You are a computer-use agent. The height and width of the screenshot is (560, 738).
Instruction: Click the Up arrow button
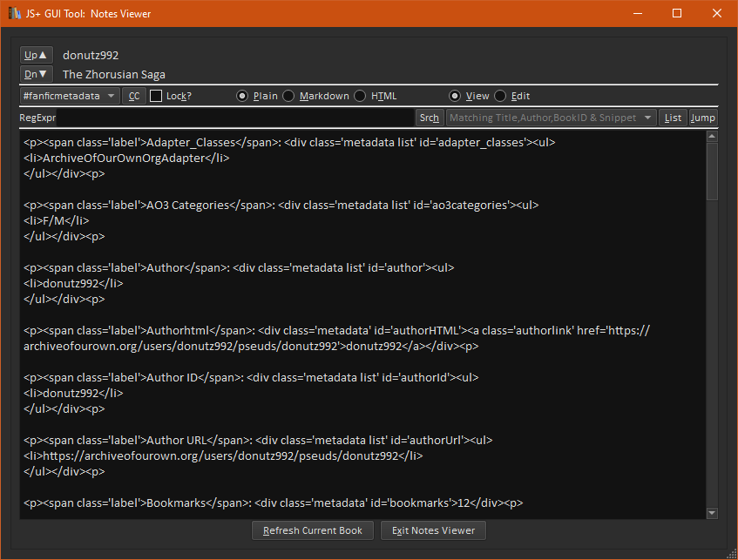point(37,55)
